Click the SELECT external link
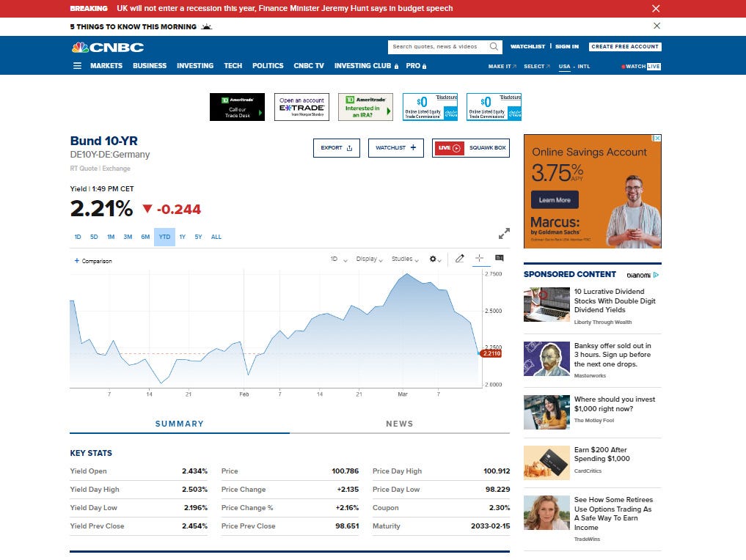Screen dimensions: 746x560 coord(537,67)
